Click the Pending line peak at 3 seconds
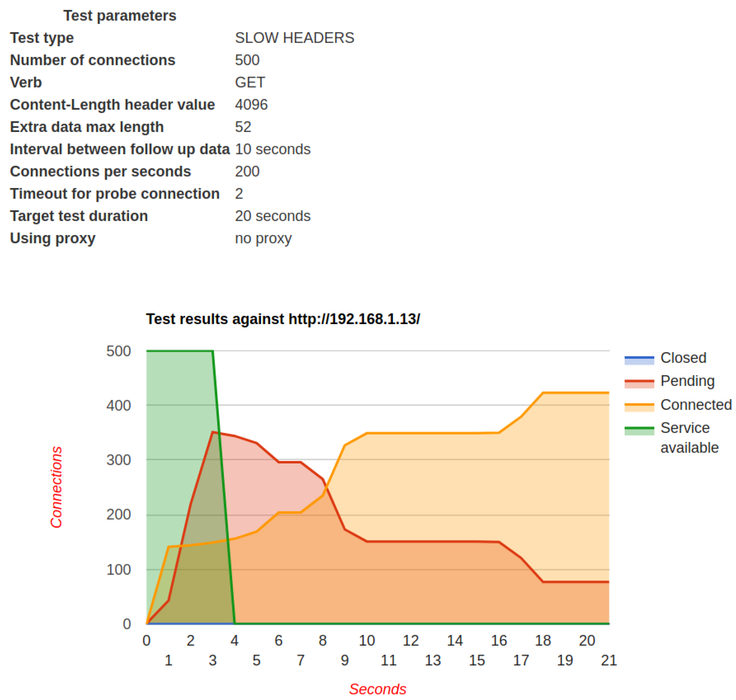Image resolution: width=736 pixels, height=700 pixels. [212, 432]
